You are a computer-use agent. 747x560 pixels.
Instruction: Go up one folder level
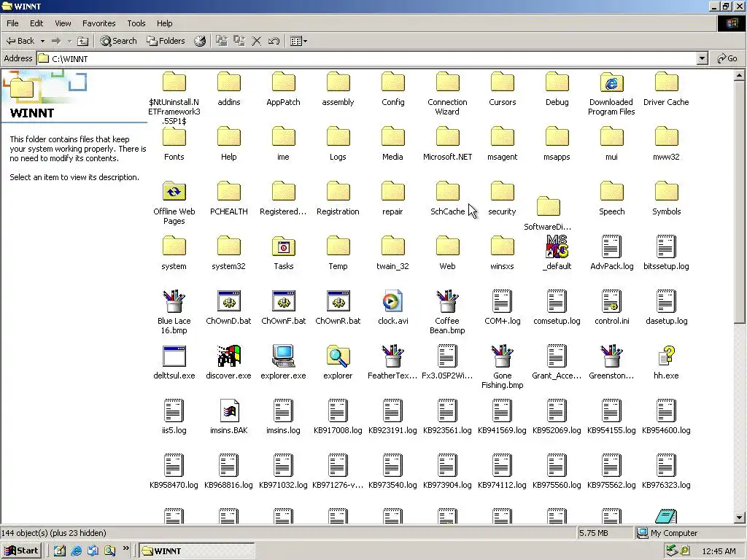(83, 41)
